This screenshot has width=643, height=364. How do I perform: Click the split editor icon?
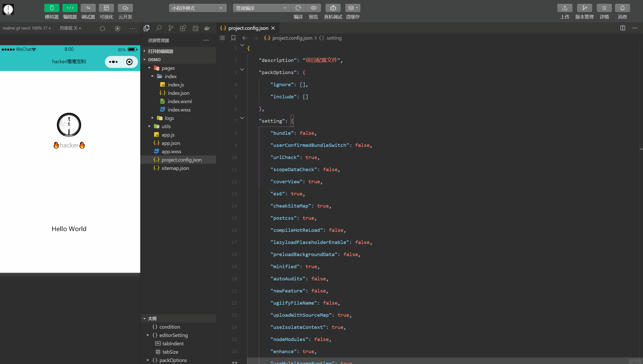pos(623,28)
